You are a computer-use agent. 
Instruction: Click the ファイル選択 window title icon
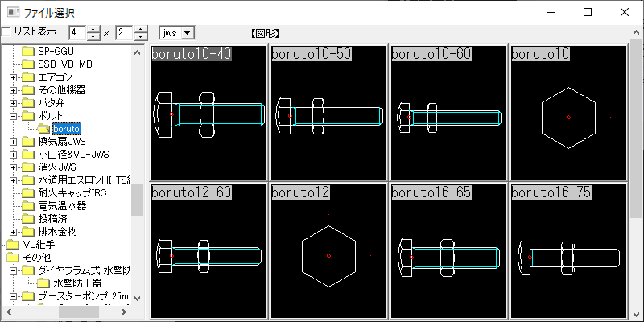point(13,12)
